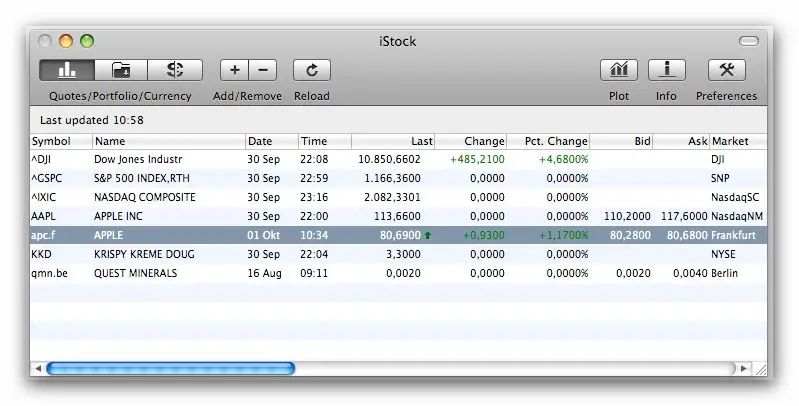Open the Plot chart window
This screenshot has width=799, height=406.
click(x=619, y=70)
